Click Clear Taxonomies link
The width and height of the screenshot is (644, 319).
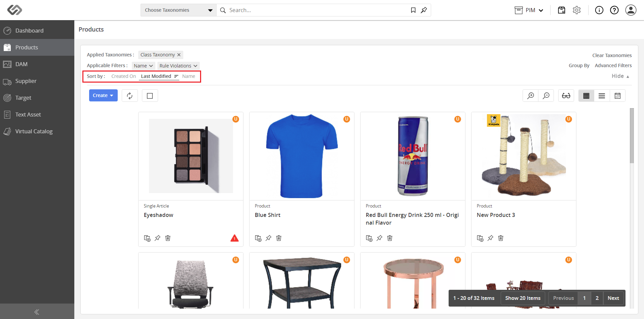(612, 55)
